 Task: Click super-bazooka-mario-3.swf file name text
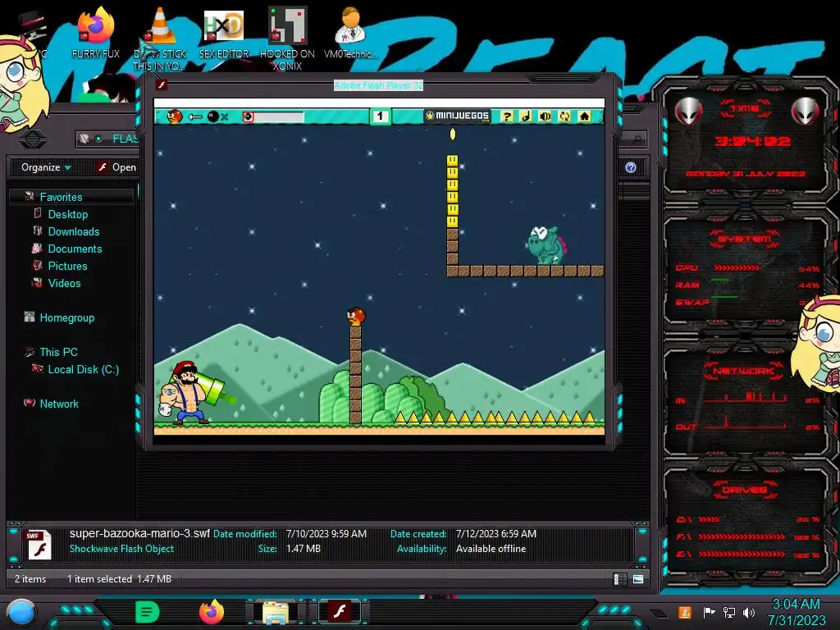tap(139, 533)
